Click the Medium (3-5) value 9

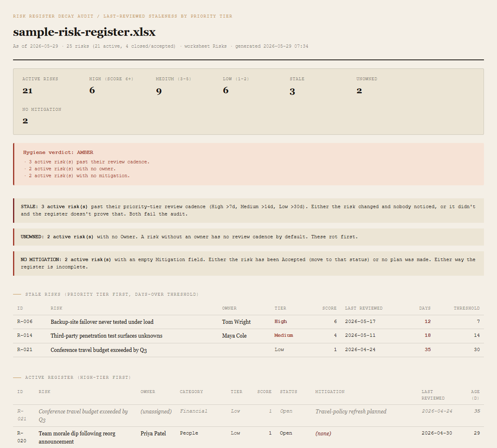159,90
